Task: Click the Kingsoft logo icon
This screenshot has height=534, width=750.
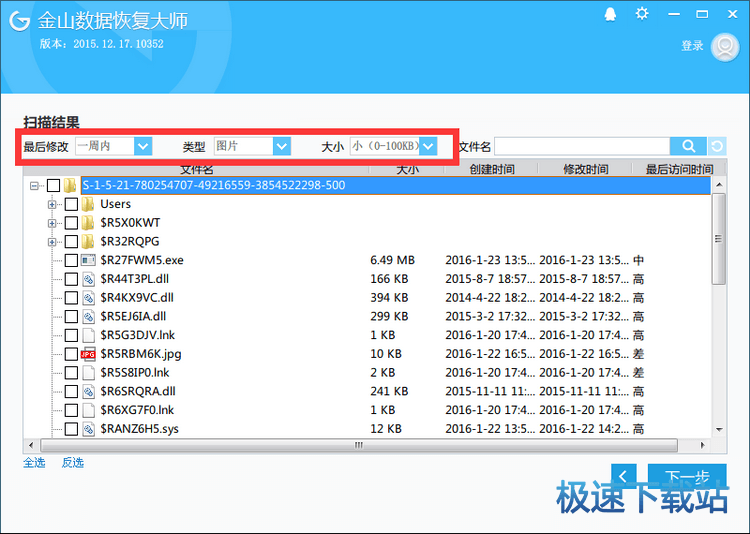Action: pos(20,21)
